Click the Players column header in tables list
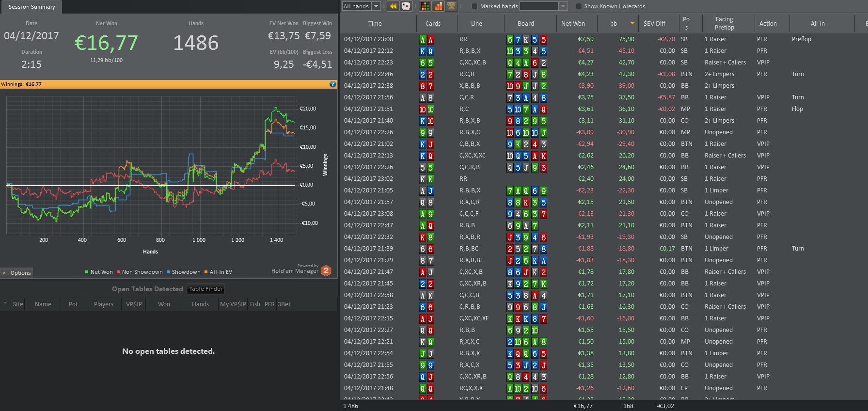Viewport: 868px width, 411px height. [104, 304]
